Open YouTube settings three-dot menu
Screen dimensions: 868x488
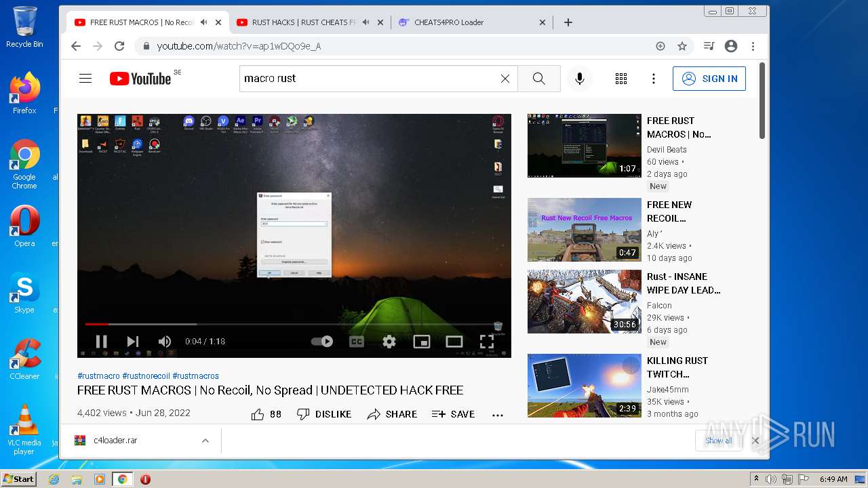click(x=654, y=79)
